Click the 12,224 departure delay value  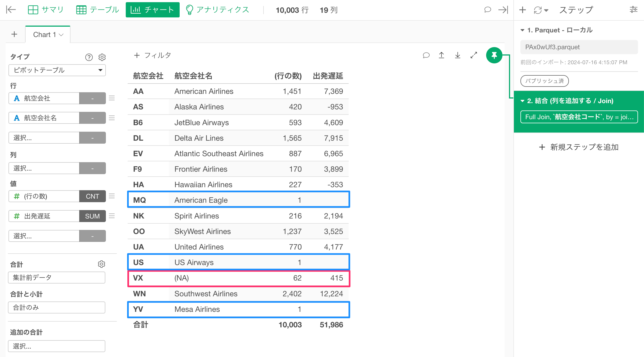click(331, 294)
